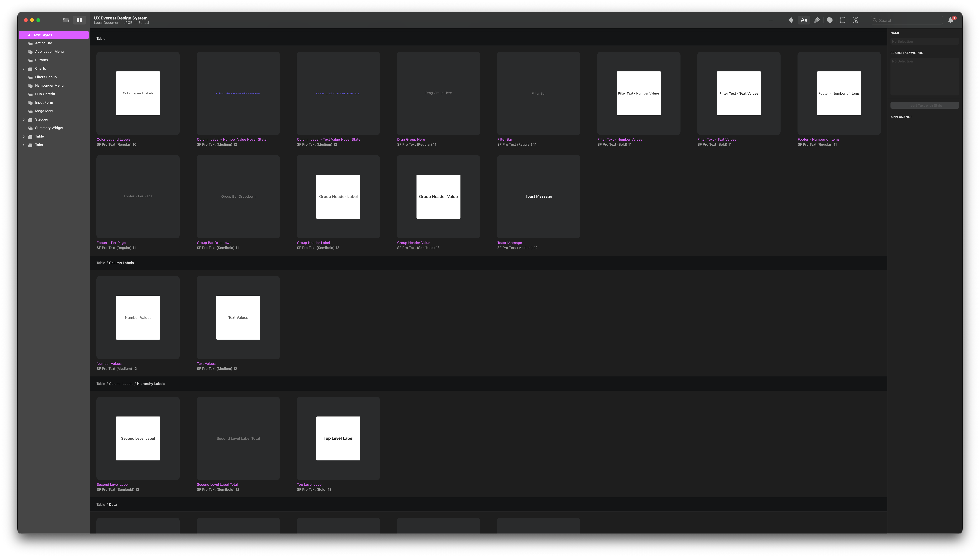The image size is (980, 557).
Task: Click the Insert Text with Style button
Action: click(x=925, y=106)
